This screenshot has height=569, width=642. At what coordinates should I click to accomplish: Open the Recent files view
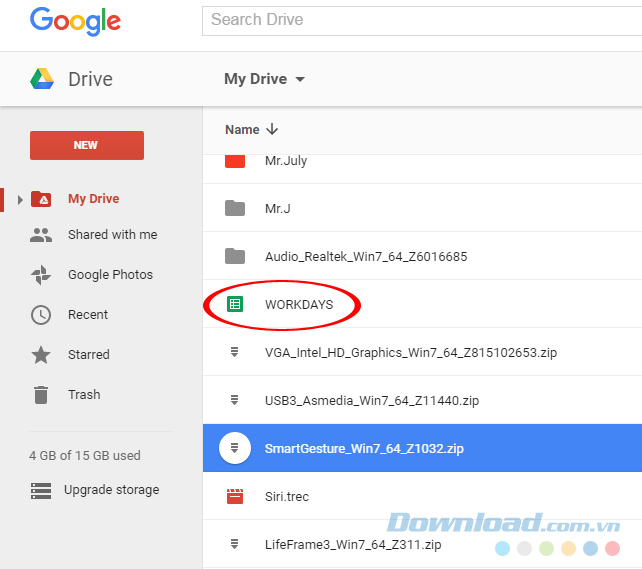88,315
